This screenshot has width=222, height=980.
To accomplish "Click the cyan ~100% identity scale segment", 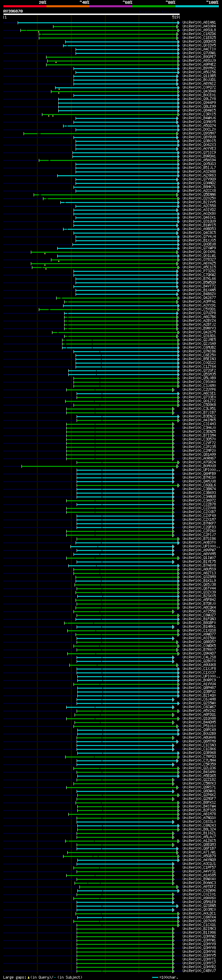I will tap(197, 6).
